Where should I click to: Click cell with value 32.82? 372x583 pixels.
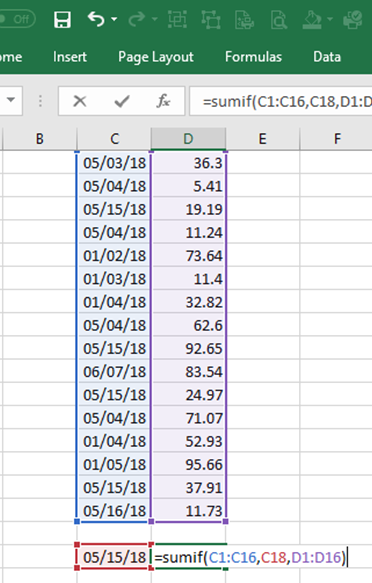(x=188, y=302)
